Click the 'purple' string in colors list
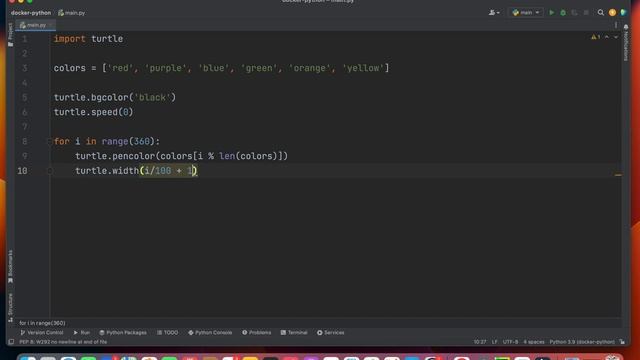The height and width of the screenshot is (360, 640). coord(165,68)
